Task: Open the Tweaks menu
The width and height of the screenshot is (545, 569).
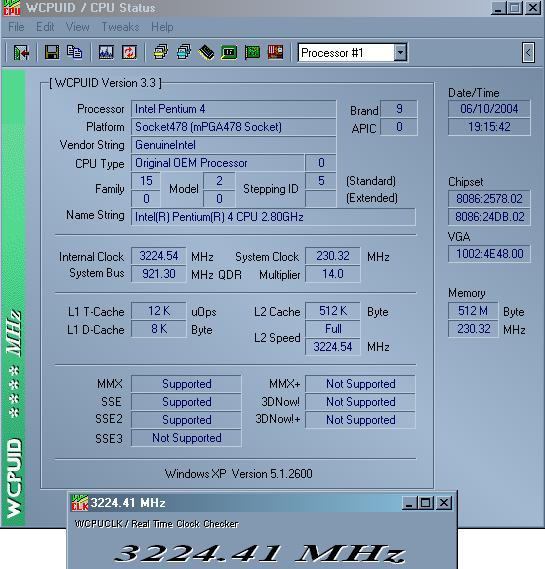Action: 120,27
